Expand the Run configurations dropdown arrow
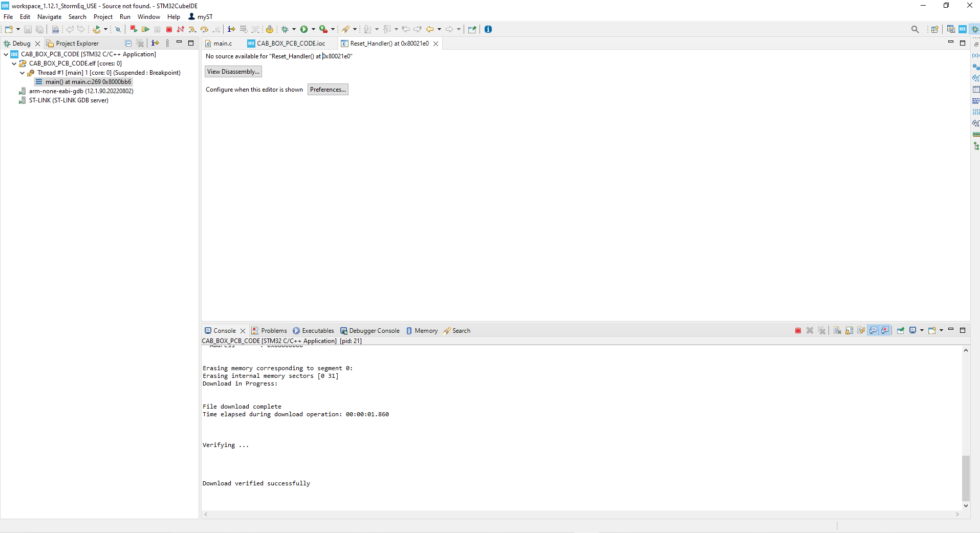 [313, 29]
